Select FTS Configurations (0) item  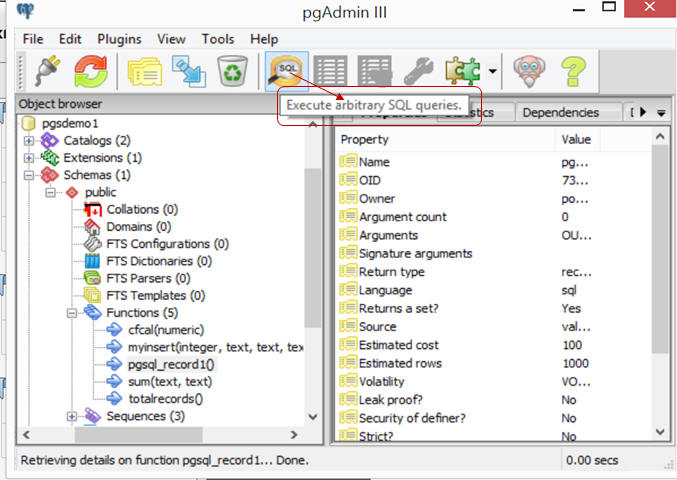tap(168, 244)
